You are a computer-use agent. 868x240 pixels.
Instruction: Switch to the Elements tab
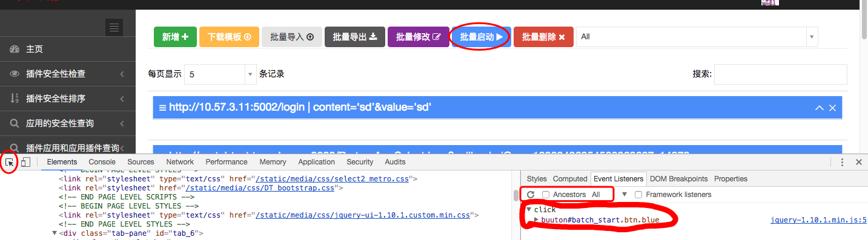[x=62, y=162]
